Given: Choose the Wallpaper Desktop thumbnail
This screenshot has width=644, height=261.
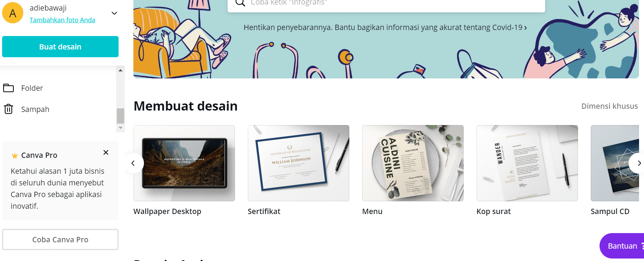Looking at the screenshot, I should point(184,163).
